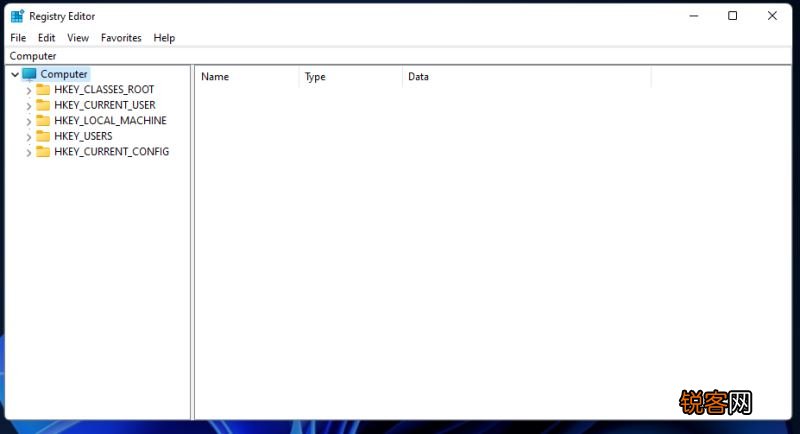Click the HKEY_CURRENT_CONFIG folder icon
The height and width of the screenshot is (434, 800).
point(43,151)
